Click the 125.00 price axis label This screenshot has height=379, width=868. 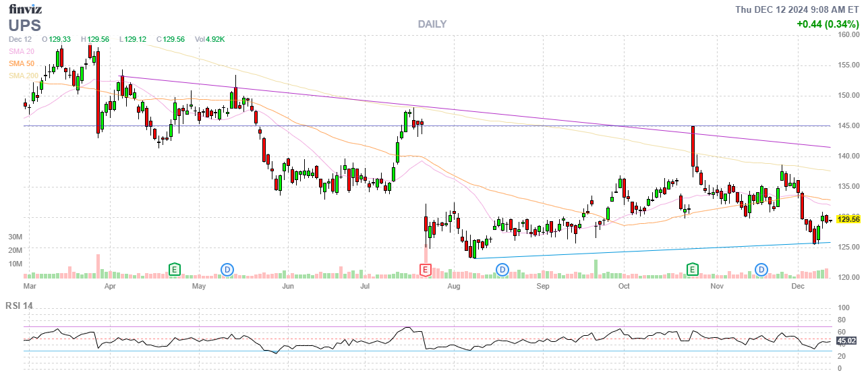click(847, 247)
